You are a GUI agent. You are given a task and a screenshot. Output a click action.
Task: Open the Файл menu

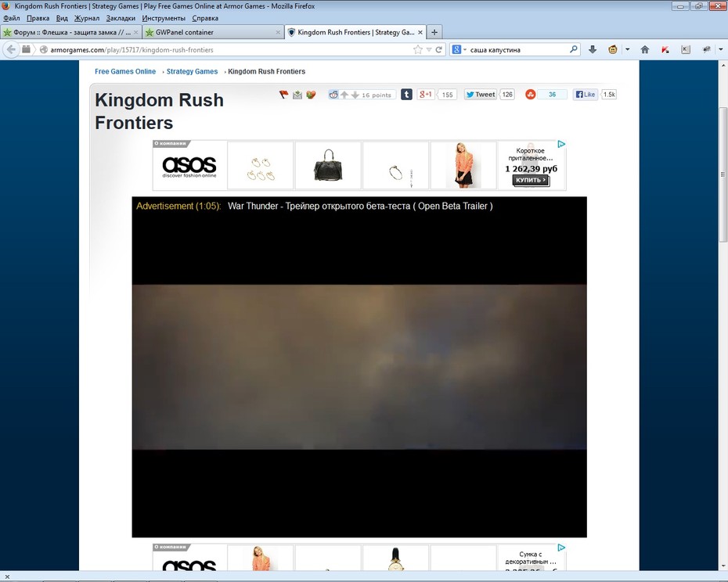12,18
